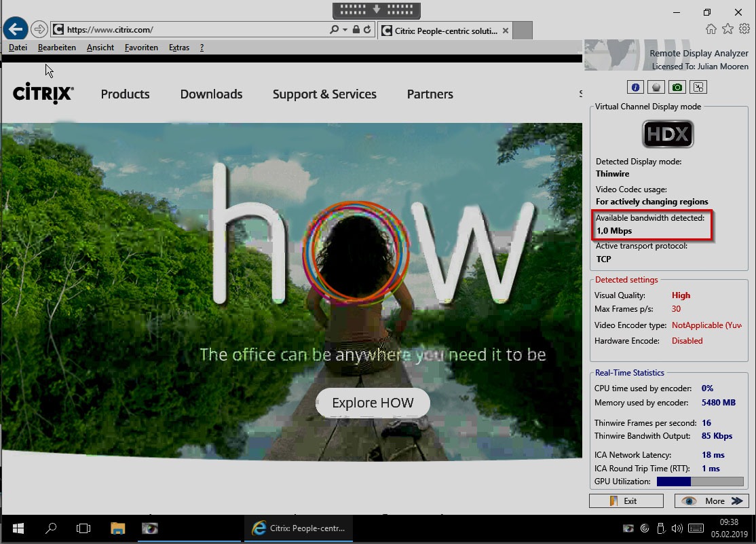This screenshot has width=756, height=544.
Task: Click the Thinwire display mode value
Action: coord(612,174)
